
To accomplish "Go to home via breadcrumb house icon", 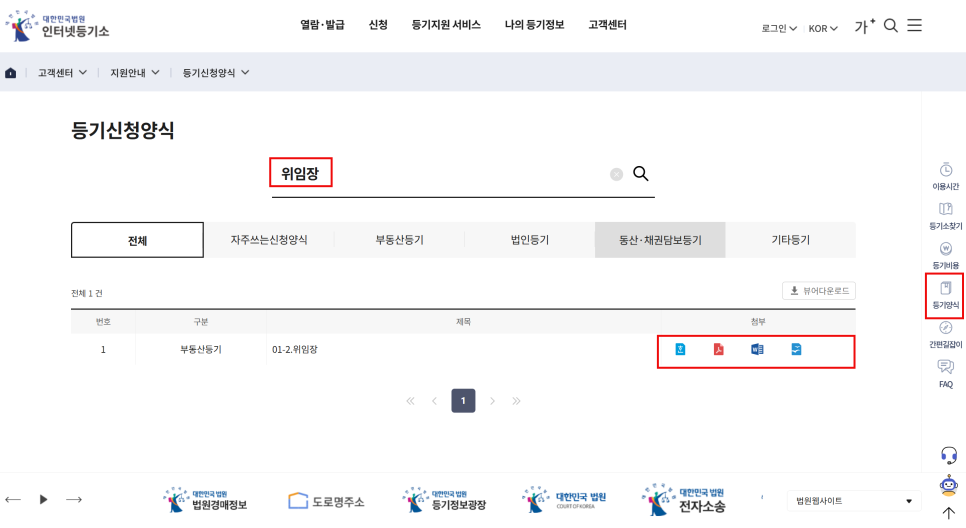I will (11, 73).
